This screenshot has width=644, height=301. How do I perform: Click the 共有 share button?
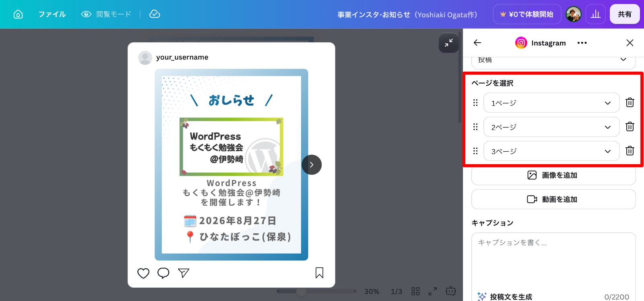coord(625,14)
